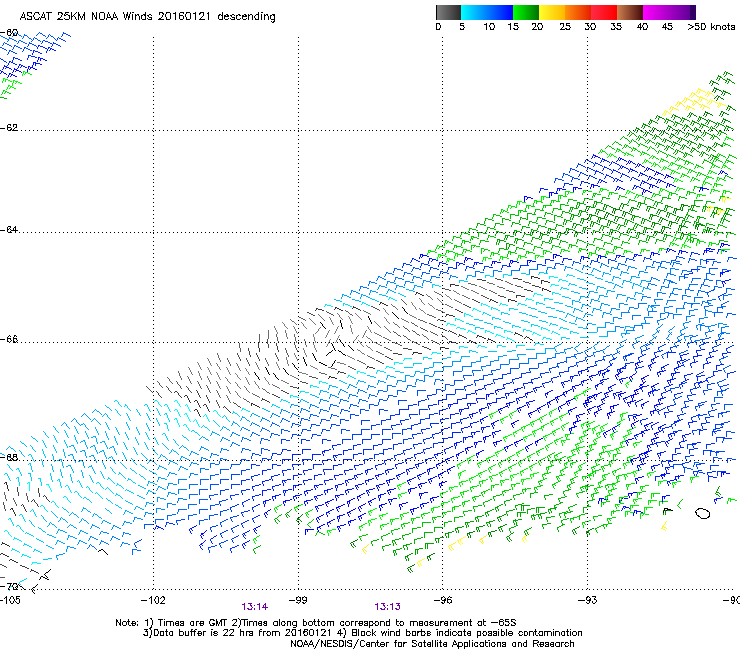The image size is (740, 650).
Task: Click the longitude label '-99'
Action: [x=298, y=600]
